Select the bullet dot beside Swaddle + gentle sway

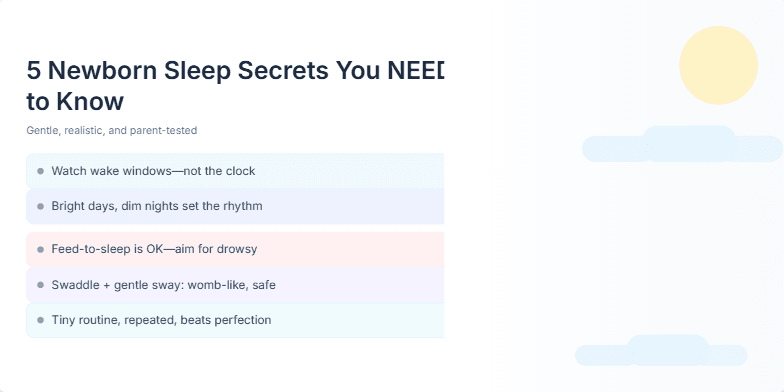[40, 285]
